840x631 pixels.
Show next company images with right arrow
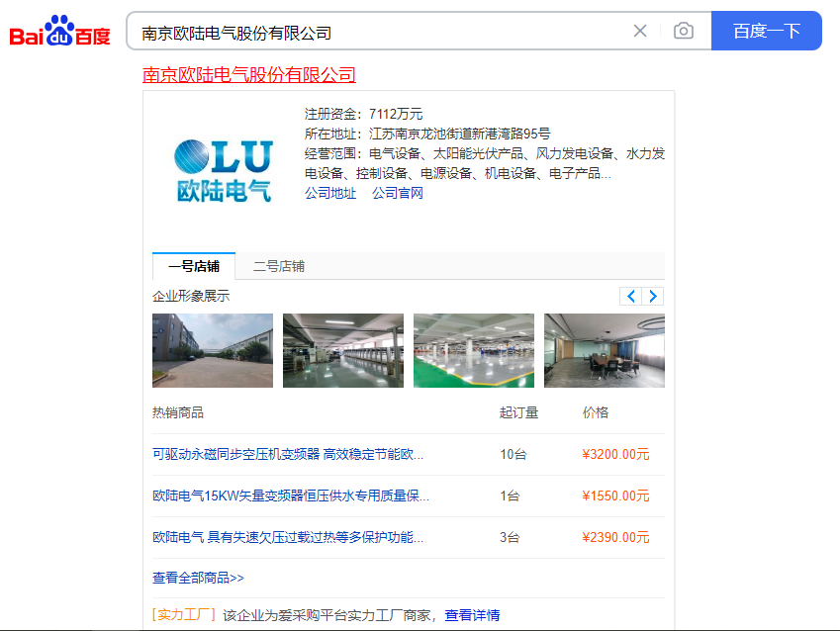(653, 297)
